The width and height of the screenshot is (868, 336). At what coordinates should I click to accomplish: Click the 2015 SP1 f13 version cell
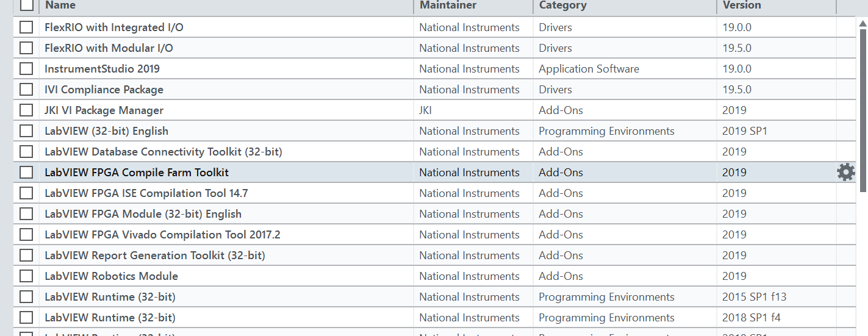[755, 297]
